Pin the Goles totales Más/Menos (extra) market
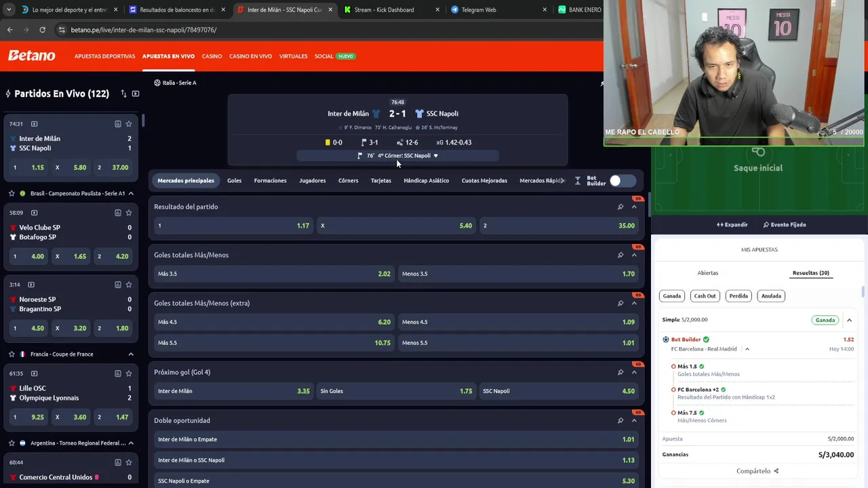This screenshot has height=488, width=868. tap(620, 303)
